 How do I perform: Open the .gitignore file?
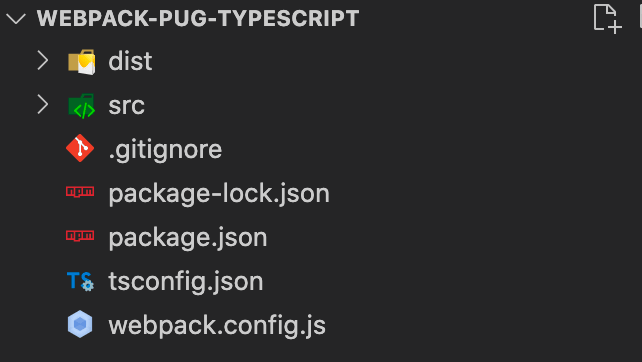(165, 150)
